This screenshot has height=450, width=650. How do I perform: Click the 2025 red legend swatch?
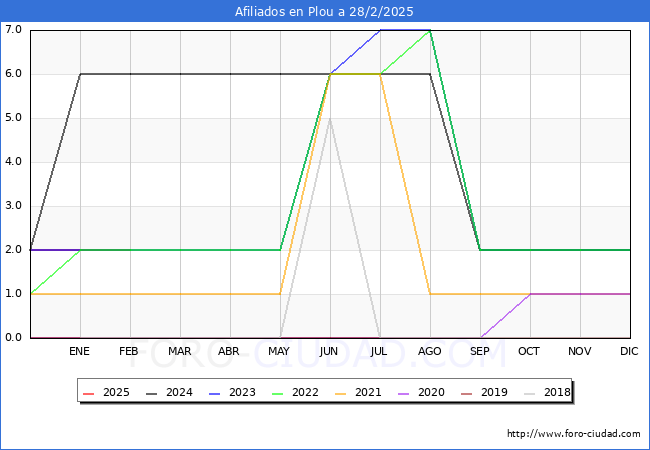89,393
